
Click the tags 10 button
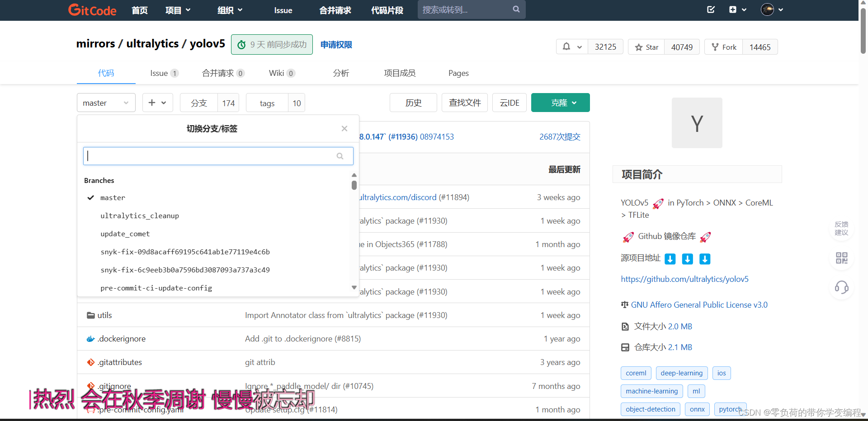point(275,103)
